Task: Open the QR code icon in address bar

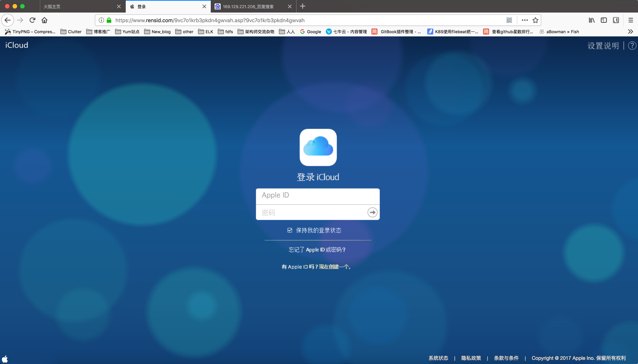Action: [x=509, y=20]
